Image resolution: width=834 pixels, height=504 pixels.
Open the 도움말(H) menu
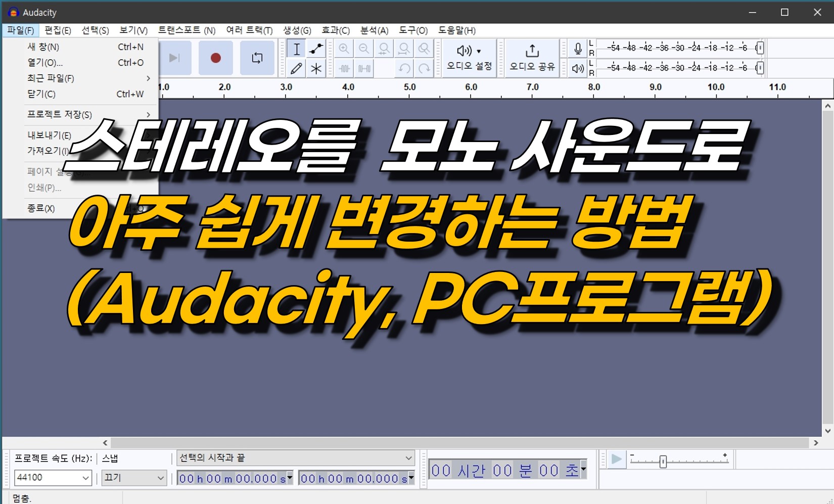[x=457, y=30]
